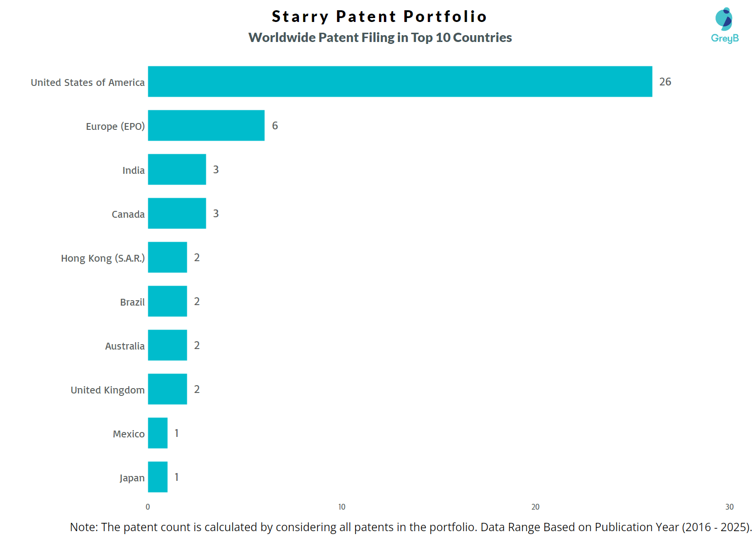Click the Australia bar
This screenshot has height=537, width=756.
pyautogui.click(x=167, y=345)
